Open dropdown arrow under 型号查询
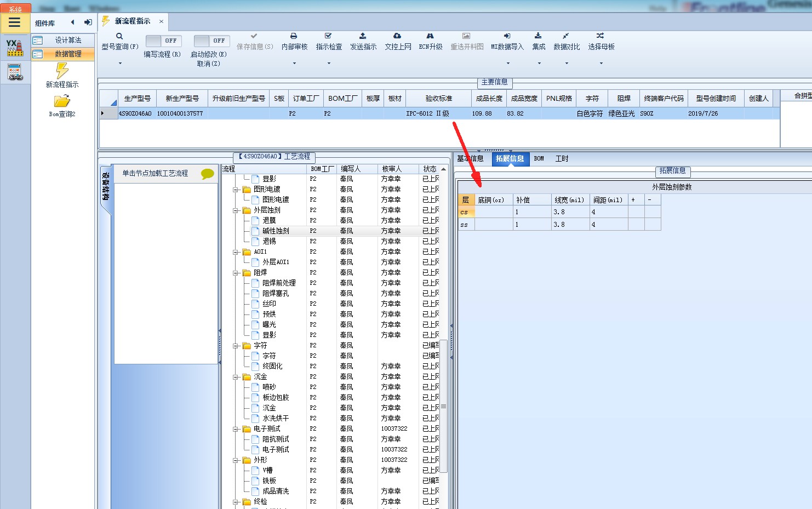This screenshot has width=812, height=509. [120, 64]
